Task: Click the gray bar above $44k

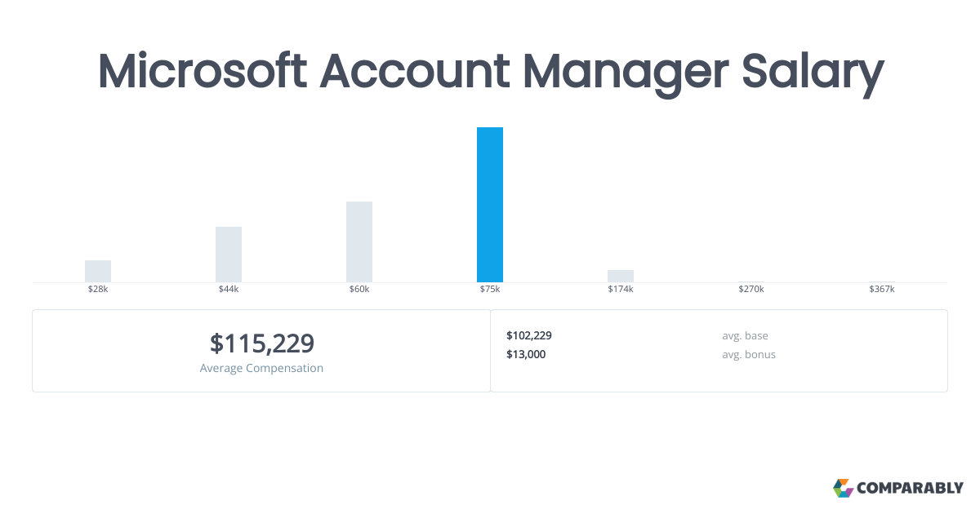Action: click(229, 255)
